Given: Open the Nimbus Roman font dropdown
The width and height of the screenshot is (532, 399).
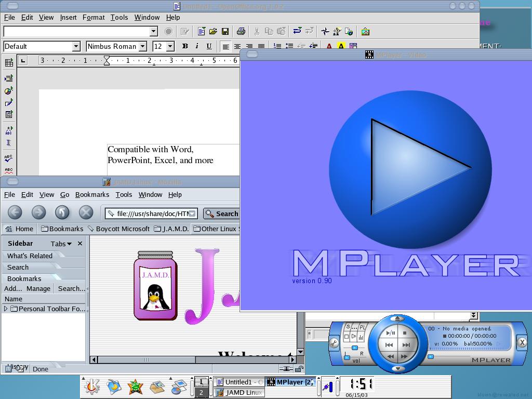Looking at the screenshot, I should [142, 46].
